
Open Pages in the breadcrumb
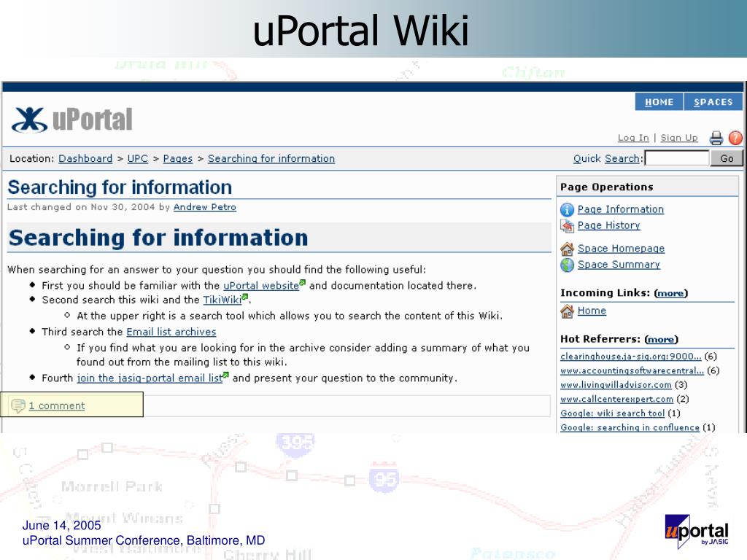[x=178, y=158]
